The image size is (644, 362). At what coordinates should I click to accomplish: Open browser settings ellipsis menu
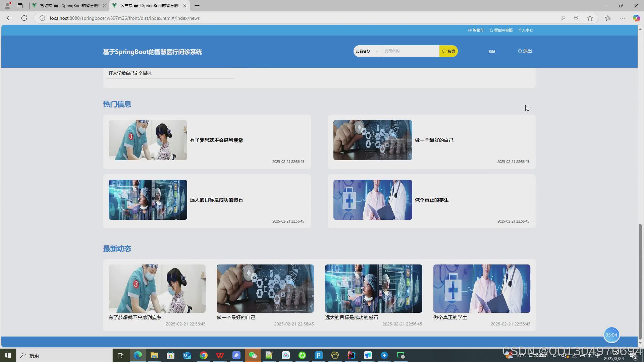pos(623,18)
